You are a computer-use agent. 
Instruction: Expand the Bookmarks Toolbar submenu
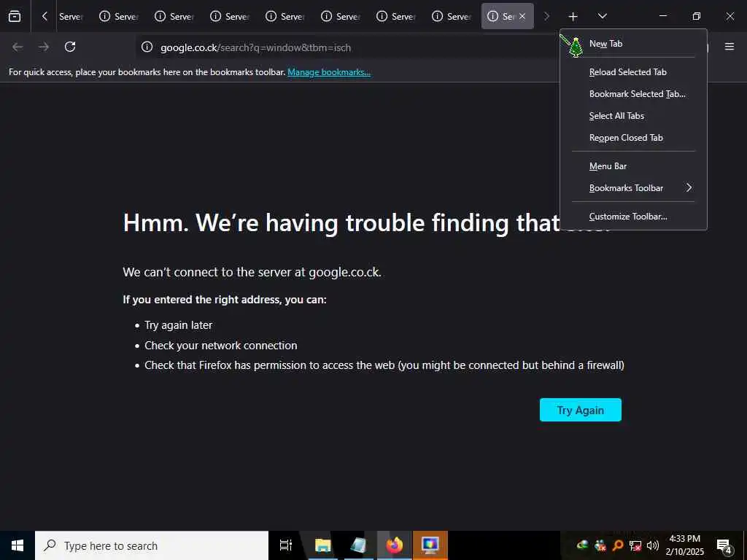click(x=634, y=188)
